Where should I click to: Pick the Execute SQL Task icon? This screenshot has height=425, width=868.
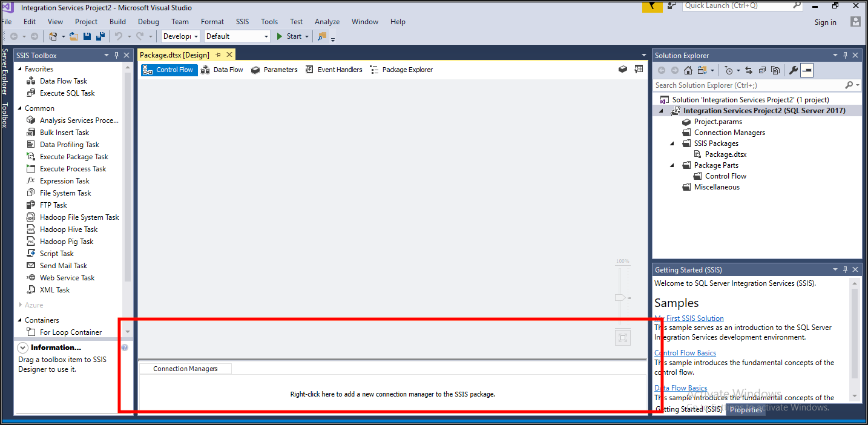[x=31, y=93]
